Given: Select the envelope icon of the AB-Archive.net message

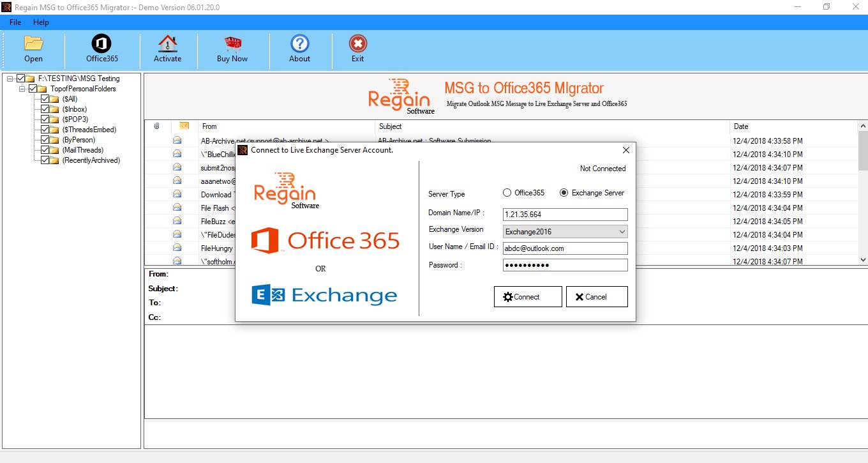Looking at the screenshot, I should point(177,140).
